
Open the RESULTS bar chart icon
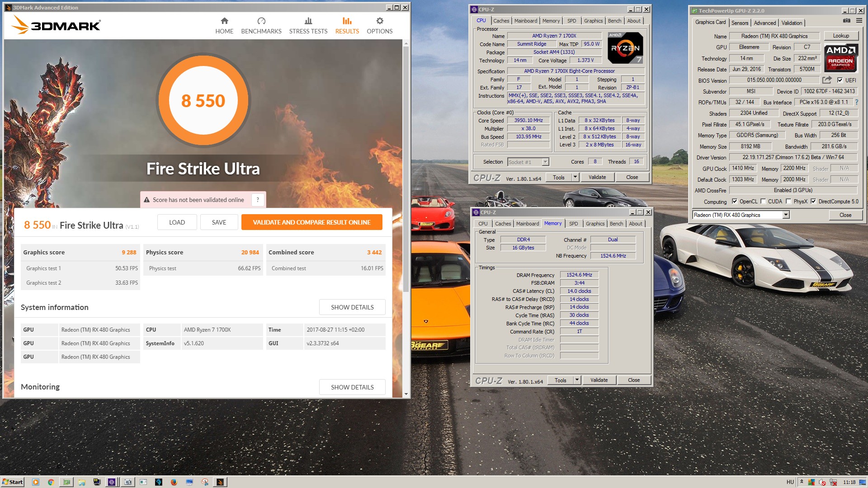point(347,21)
